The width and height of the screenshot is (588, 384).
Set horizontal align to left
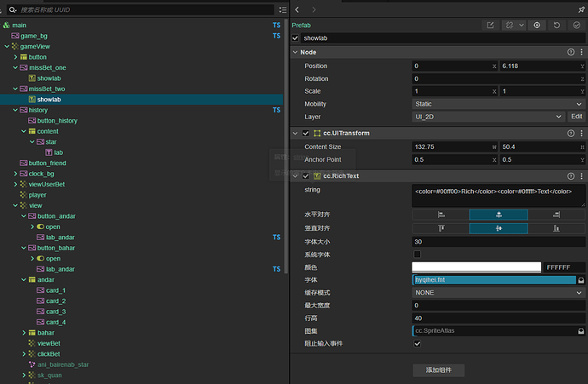pyautogui.click(x=441, y=215)
